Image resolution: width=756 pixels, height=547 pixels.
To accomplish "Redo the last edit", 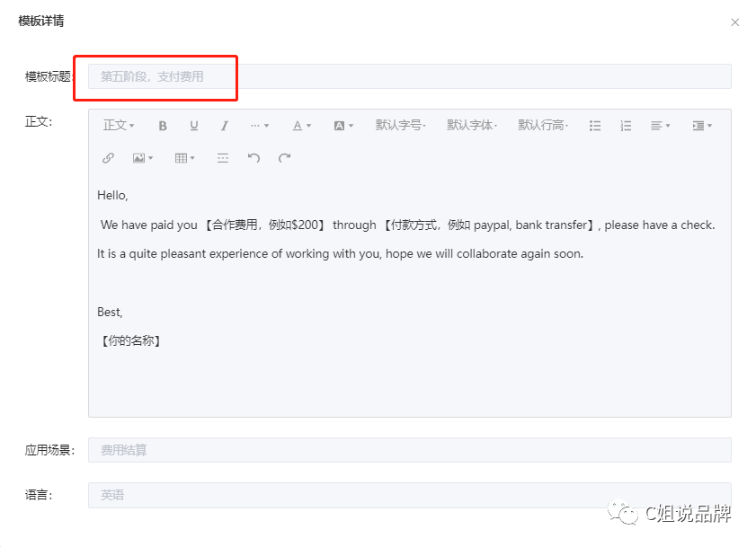I will (x=281, y=158).
